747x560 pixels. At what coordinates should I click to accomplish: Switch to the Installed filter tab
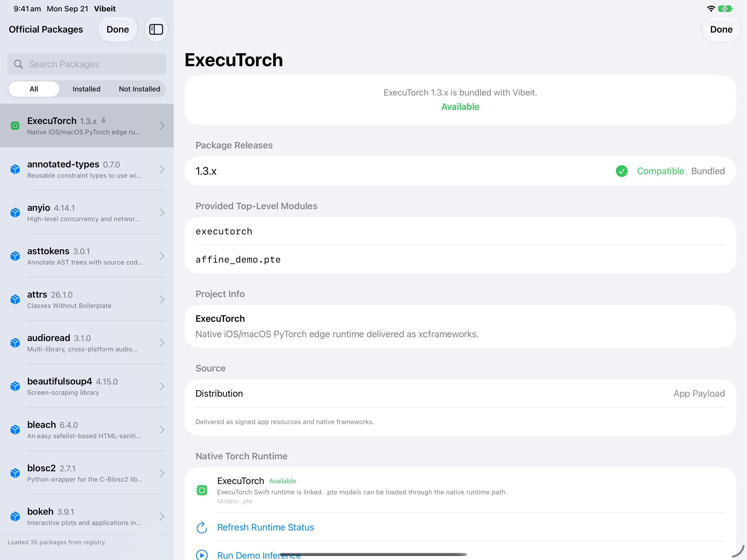click(86, 89)
